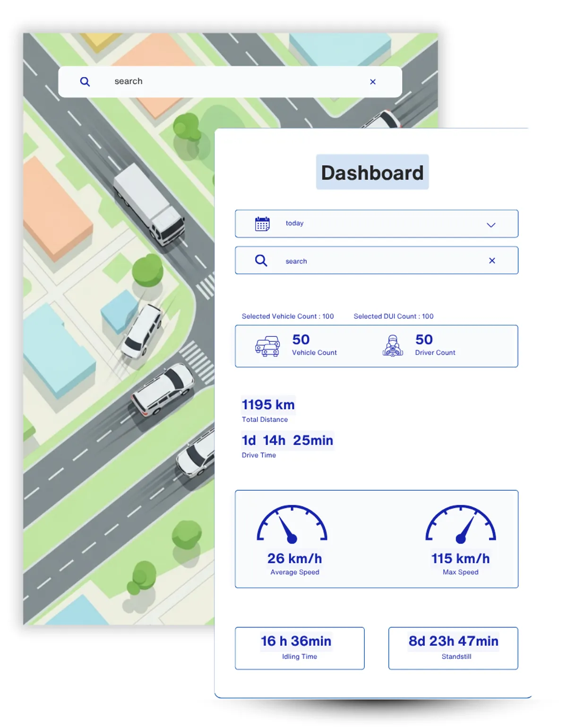The height and width of the screenshot is (728, 567).
Task: Clear the map search with X icon
Action: click(x=373, y=82)
